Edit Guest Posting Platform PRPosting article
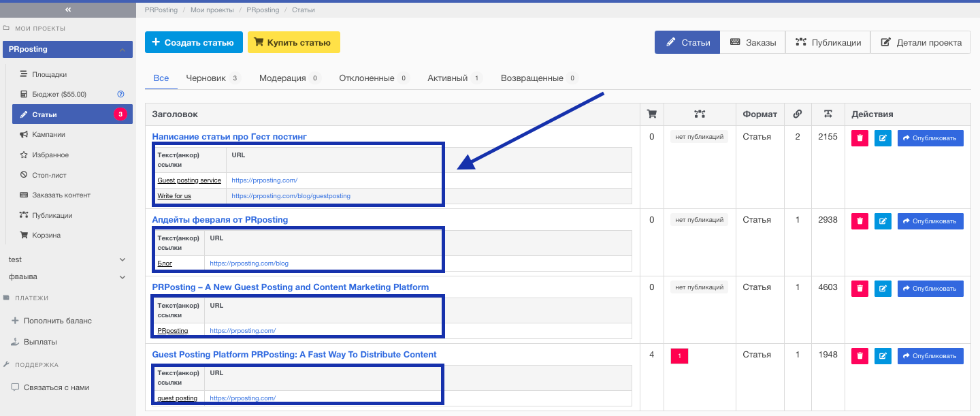Viewport: 980px width, 416px height. point(883,356)
